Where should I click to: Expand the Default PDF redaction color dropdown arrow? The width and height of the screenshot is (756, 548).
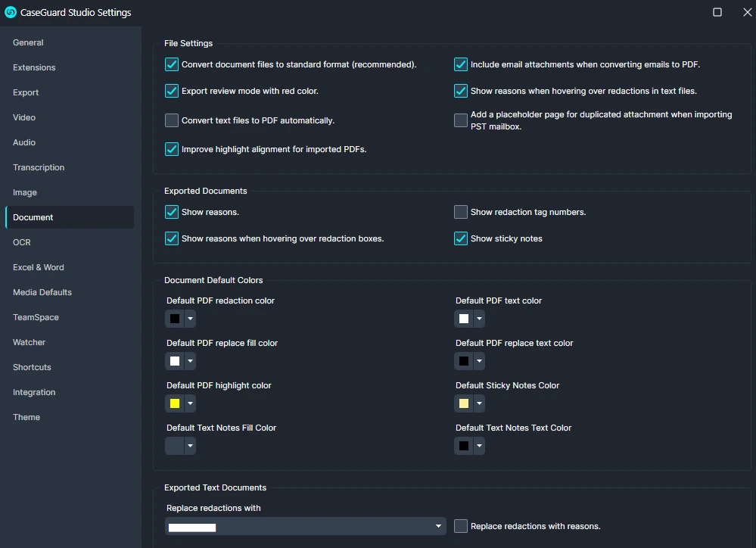[x=190, y=319]
